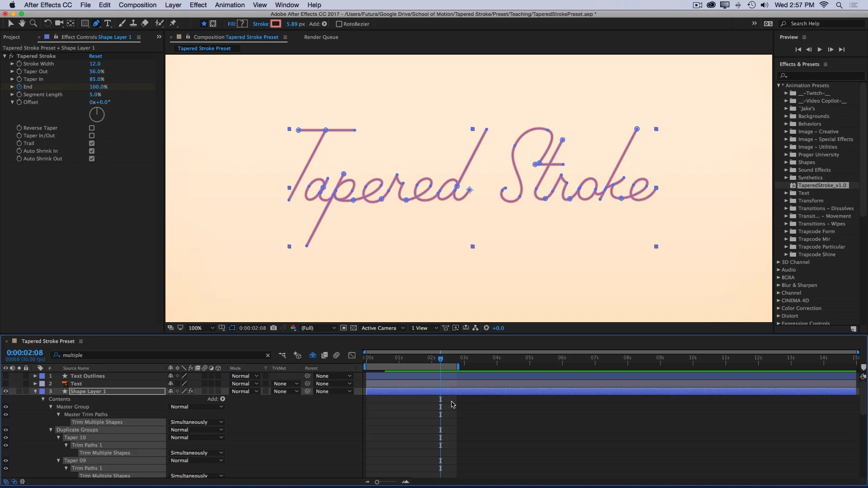Select the Rectangle shape tool

click(85, 23)
